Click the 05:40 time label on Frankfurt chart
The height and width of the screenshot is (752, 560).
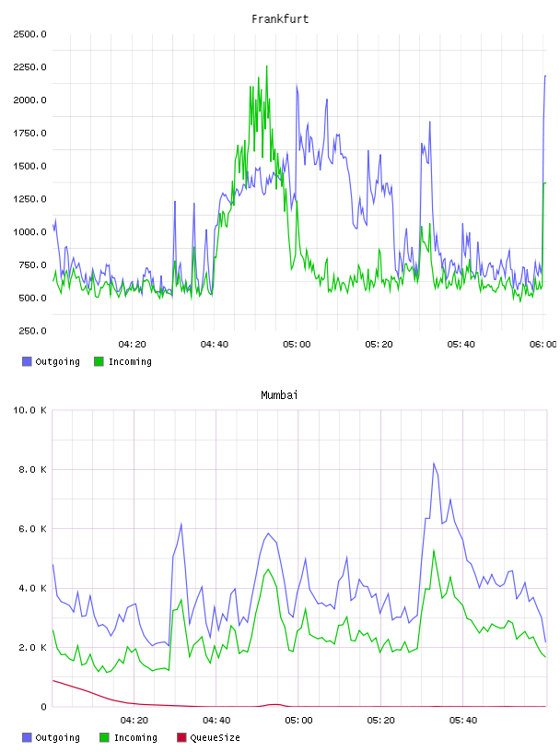pos(461,345)
